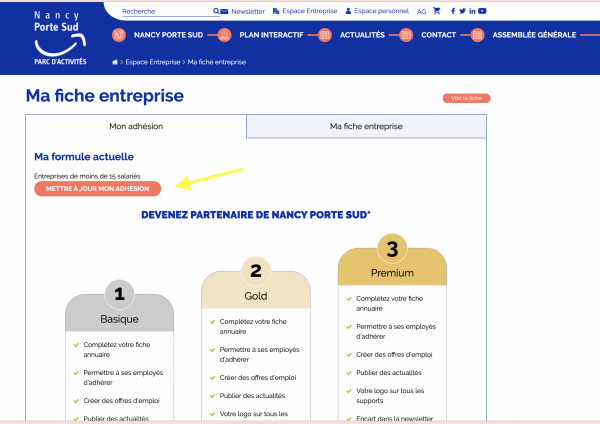Viewport: 600px width, 424px height.
Task: Open Espace Entreprise in top bar
Action: pos(305,11)
